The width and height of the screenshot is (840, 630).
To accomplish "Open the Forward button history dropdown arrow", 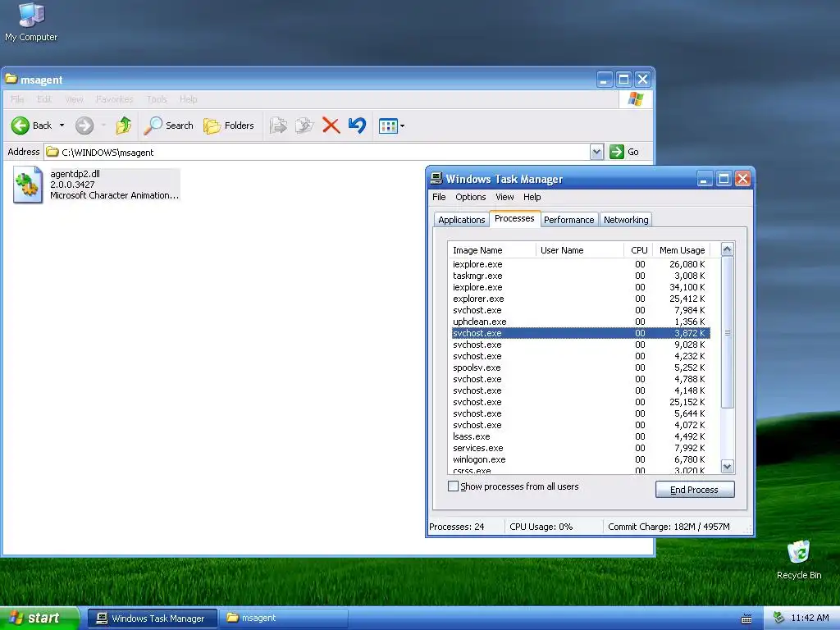I will 103,126.
